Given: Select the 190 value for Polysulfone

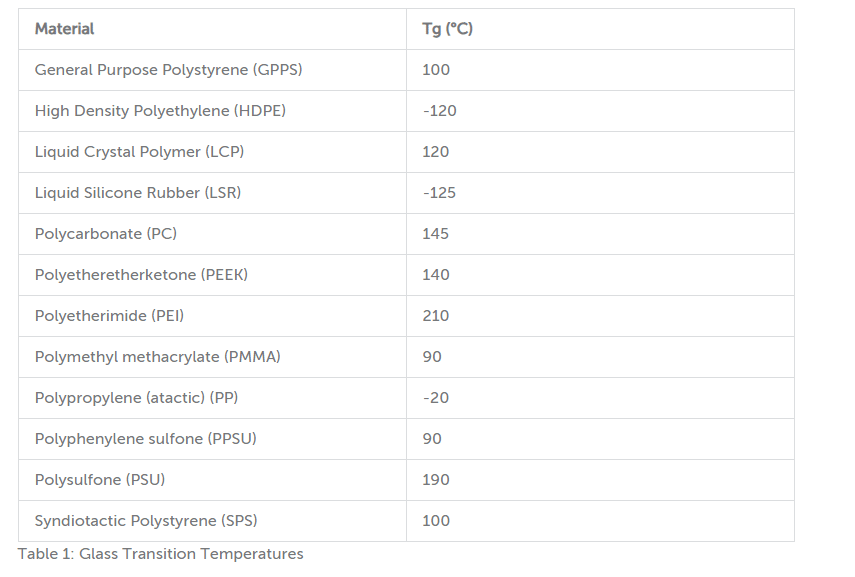Looking at the screenshot, I should click(436, 480).
